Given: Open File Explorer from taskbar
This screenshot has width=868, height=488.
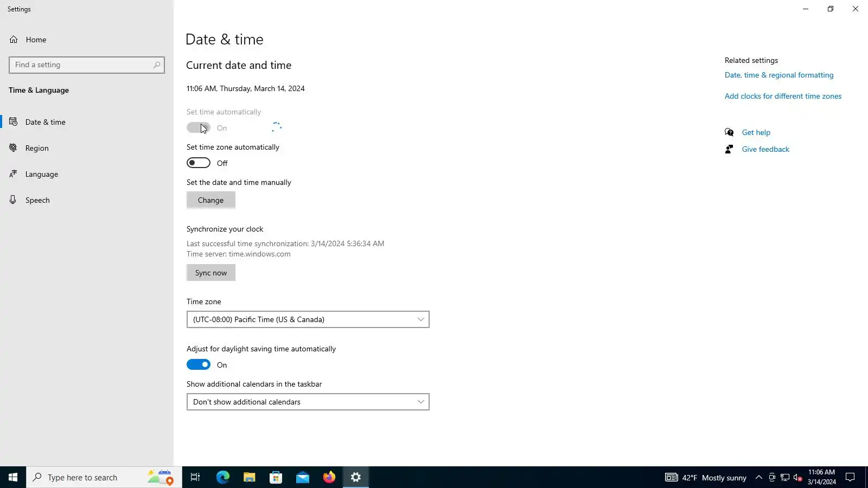Looking at the screenshot, I should [250, 477].
